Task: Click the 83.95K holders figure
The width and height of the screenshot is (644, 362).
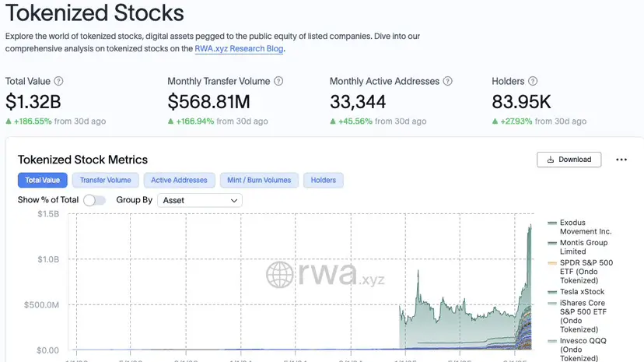Action: tap(521, 102)
